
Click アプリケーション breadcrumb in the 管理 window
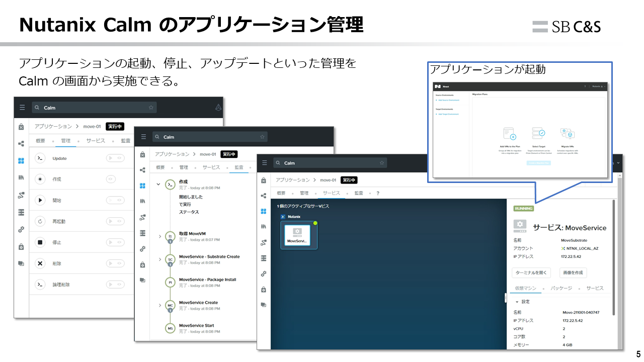(53, 126)
